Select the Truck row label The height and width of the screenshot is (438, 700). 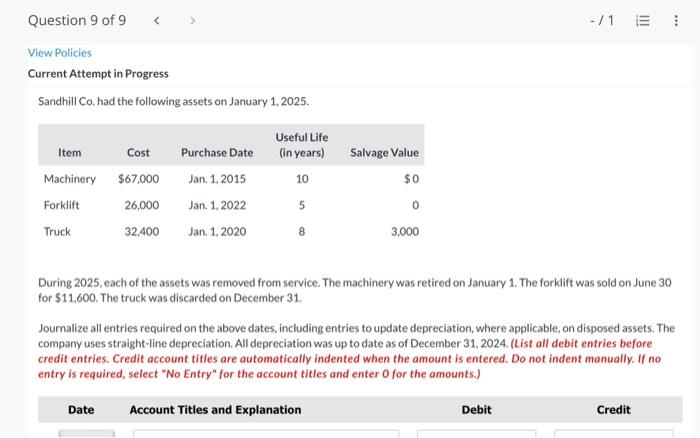coord(57,232)
